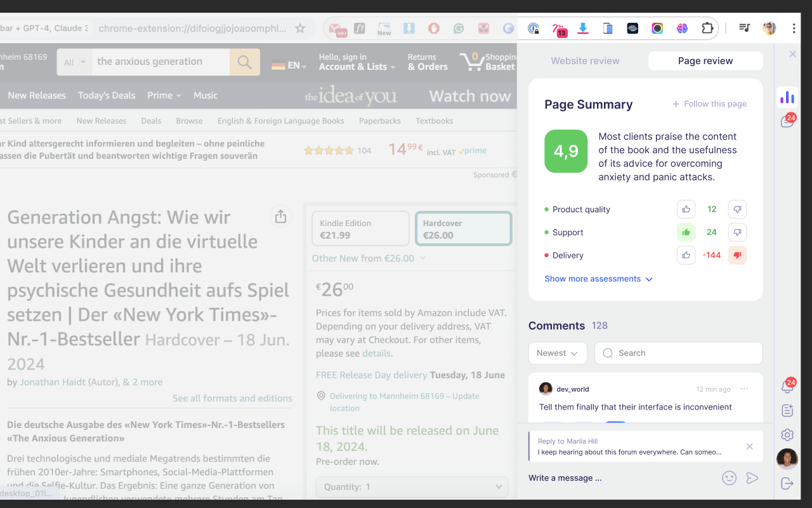Remove your thumbs up on Support

click(x=686, y=232)
